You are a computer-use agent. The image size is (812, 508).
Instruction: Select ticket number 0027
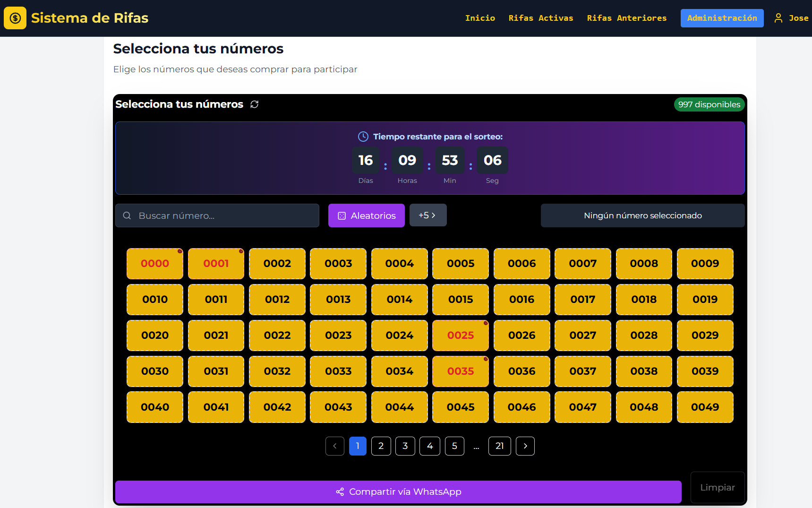click(582, 336)
